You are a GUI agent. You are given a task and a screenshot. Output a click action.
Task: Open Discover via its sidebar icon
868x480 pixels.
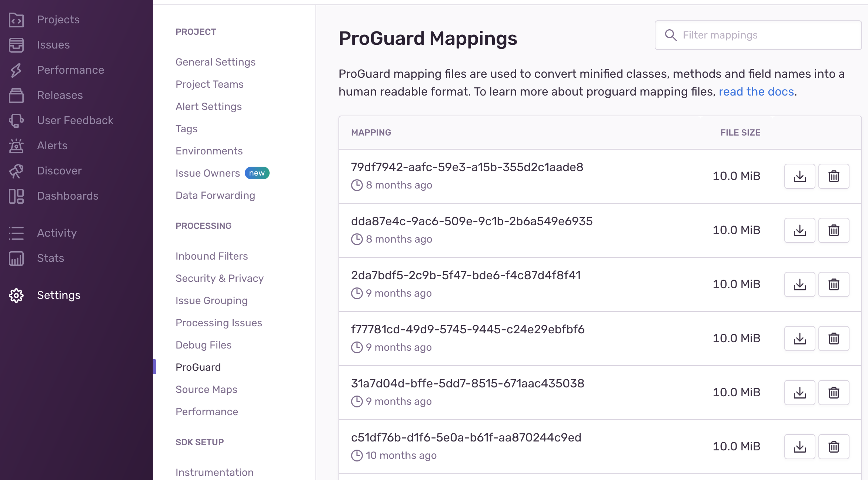(16, 171)
